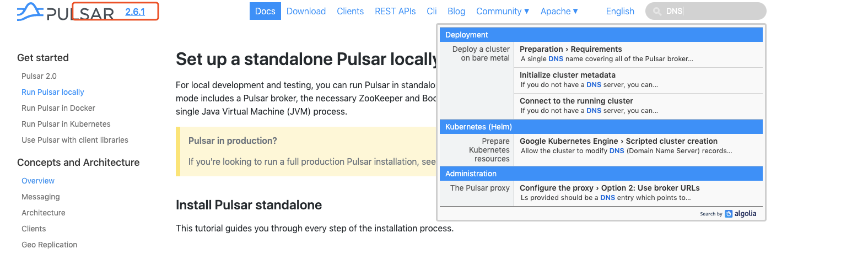Open the Clients sidebar link
This screenshot has width=868, height=254.
point(34,229)
